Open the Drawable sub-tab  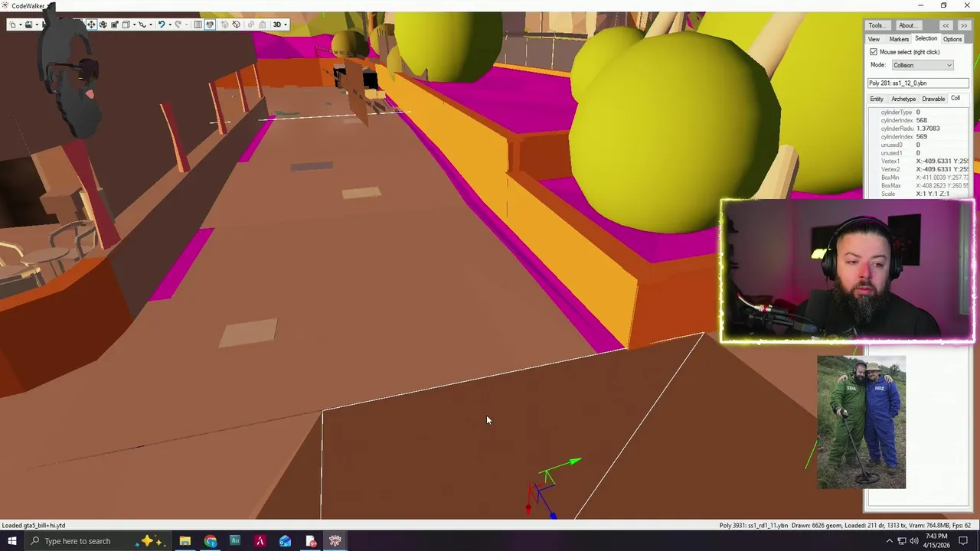pyautogui.click(x=933, y=99)
